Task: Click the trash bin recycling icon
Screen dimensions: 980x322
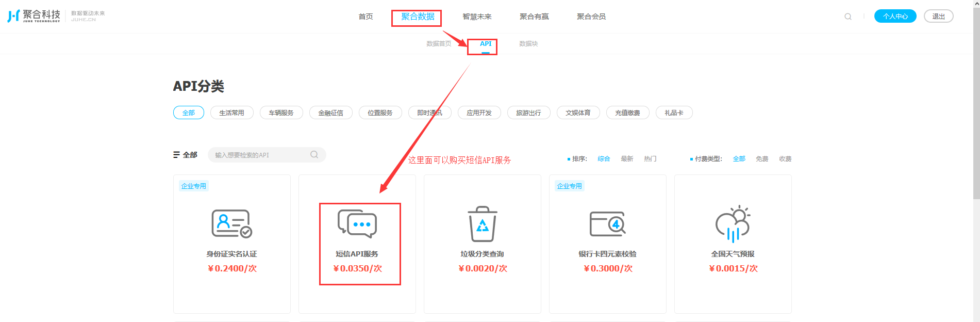Action: pos(483,224)
